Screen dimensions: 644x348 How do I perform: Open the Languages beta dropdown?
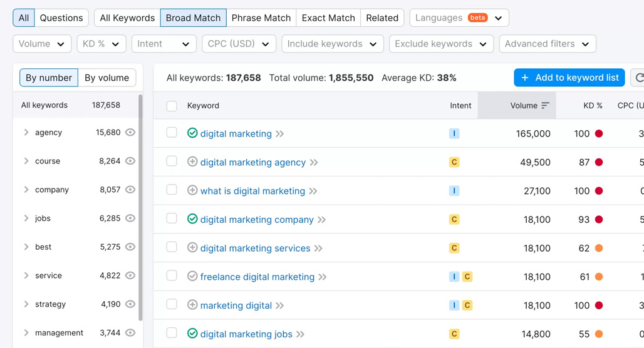tap(459, 18)
